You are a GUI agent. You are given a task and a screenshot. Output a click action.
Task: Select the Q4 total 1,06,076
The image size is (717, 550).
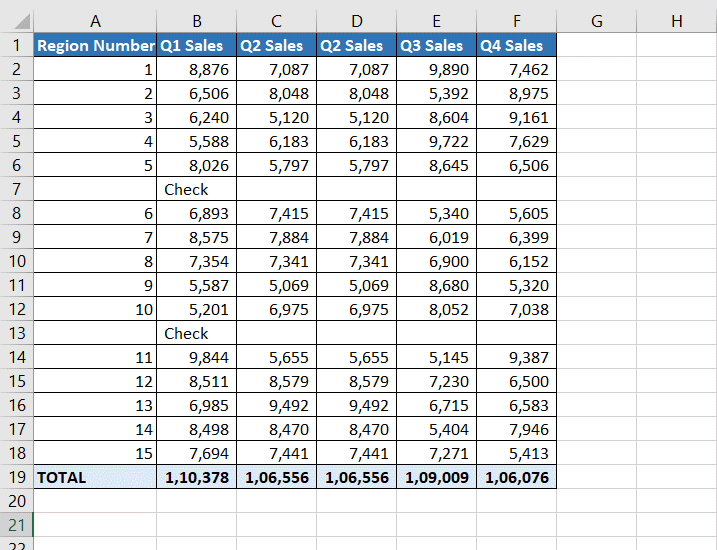point(517,477)
